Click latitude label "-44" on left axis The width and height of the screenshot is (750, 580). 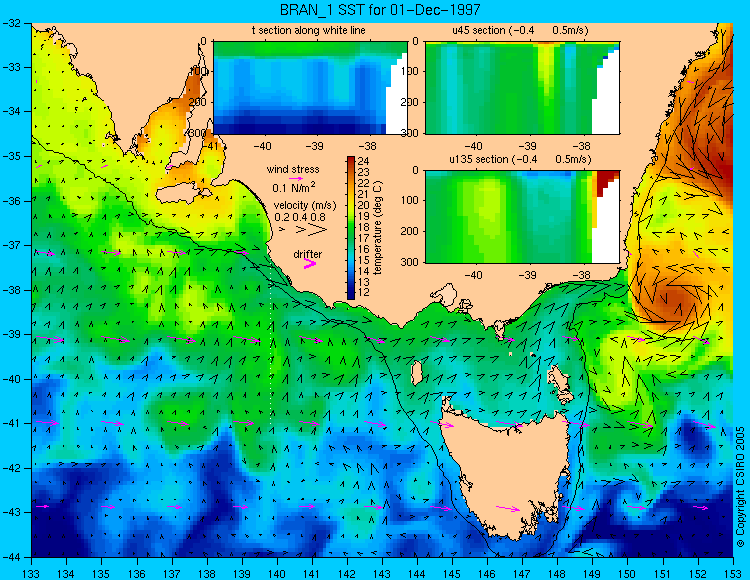tap(11, 557)
